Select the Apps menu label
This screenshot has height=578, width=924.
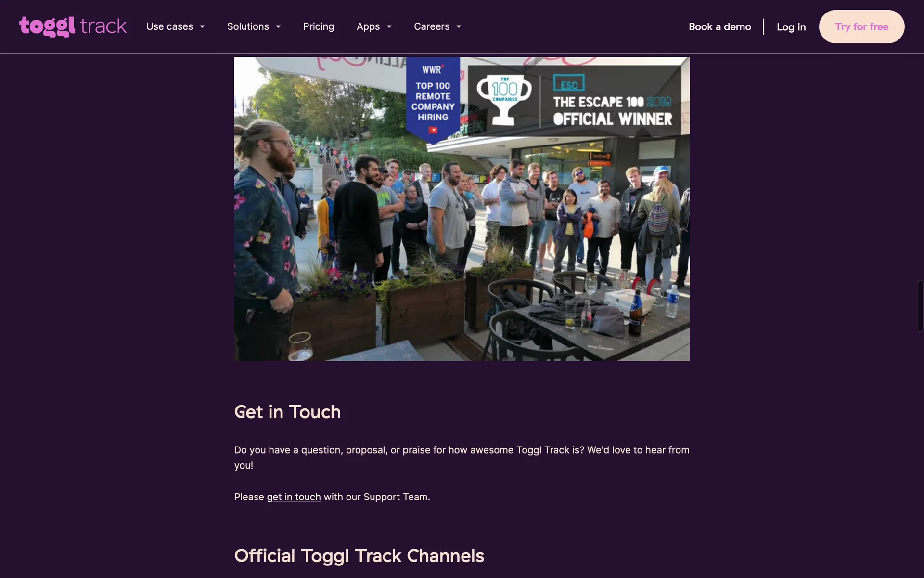click(368, 26)
